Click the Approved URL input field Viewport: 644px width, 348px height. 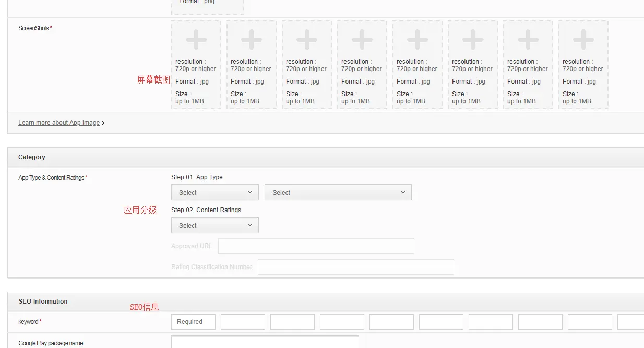316,246
